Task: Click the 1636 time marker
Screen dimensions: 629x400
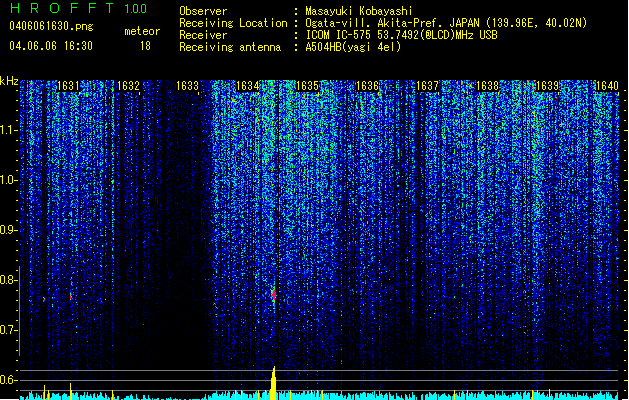Action: [367, 86]
